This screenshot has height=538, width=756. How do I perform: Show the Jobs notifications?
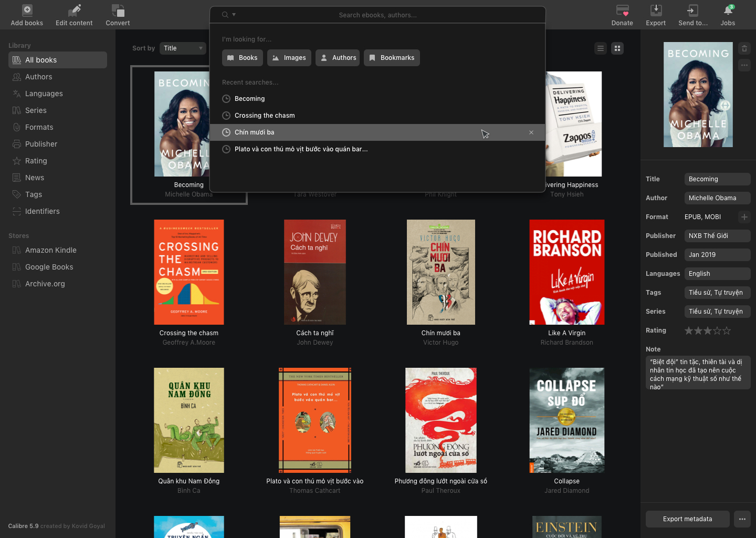tap(728, 15)
